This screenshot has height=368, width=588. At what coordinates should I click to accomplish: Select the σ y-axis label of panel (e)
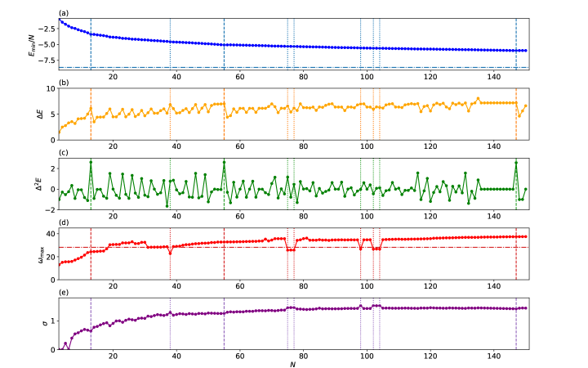(x=46, y=324)
